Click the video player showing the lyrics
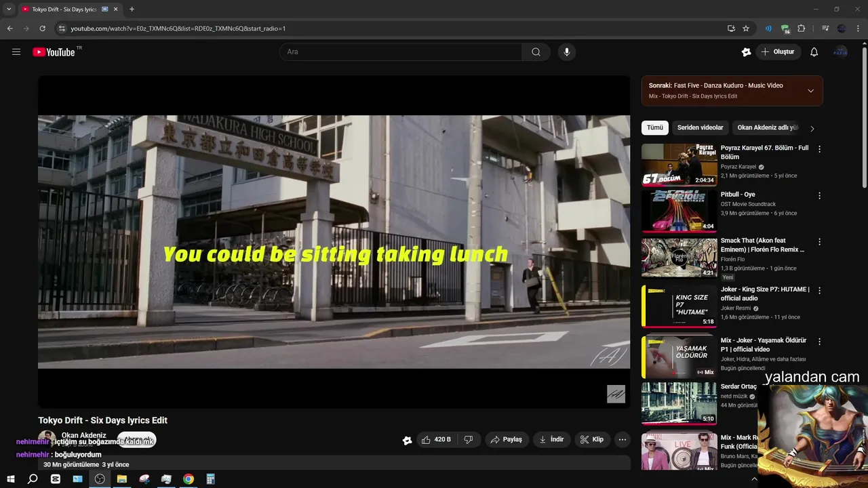The image size is (868, 488). click(x=334, y=242)
